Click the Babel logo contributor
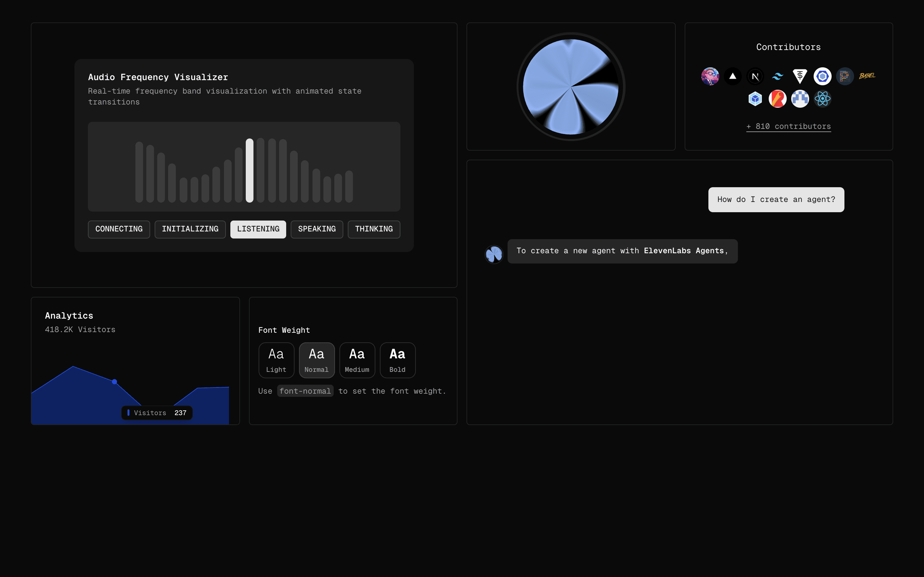The width and height of the screenshot is (924, 577). 867,76
